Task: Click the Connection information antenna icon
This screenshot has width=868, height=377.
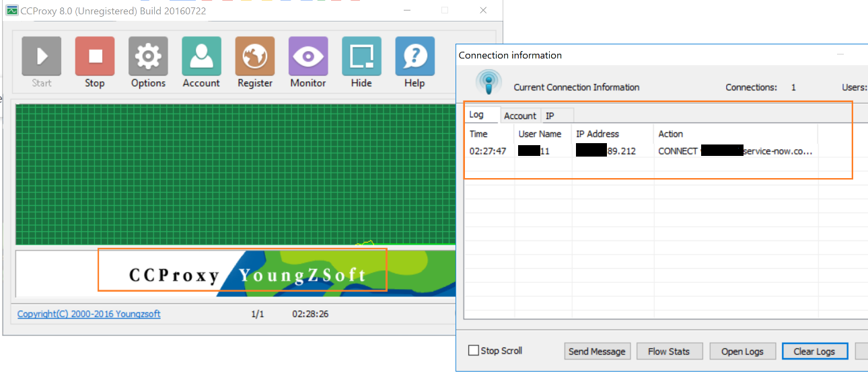Action: (489, 82)
